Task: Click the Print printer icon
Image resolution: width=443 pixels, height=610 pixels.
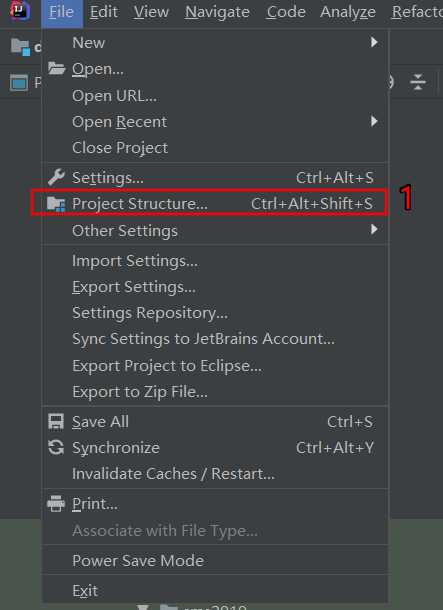Action: [x=56, y=504]
